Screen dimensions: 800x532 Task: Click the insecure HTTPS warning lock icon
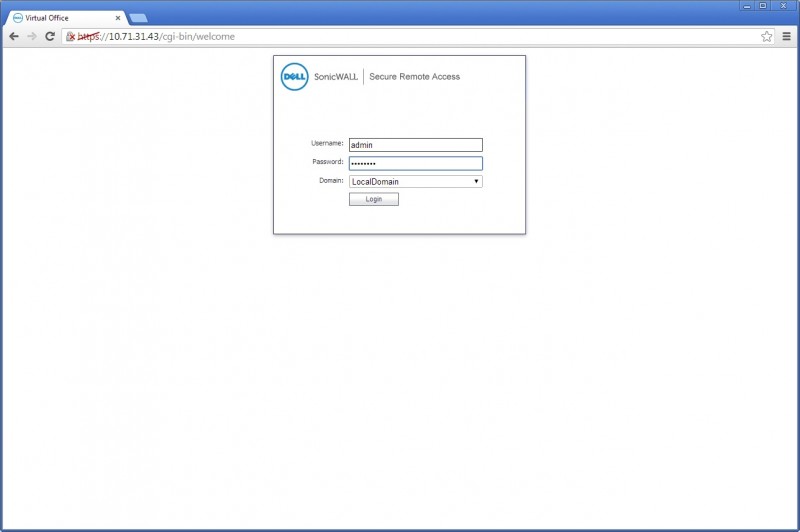(71, 36)
